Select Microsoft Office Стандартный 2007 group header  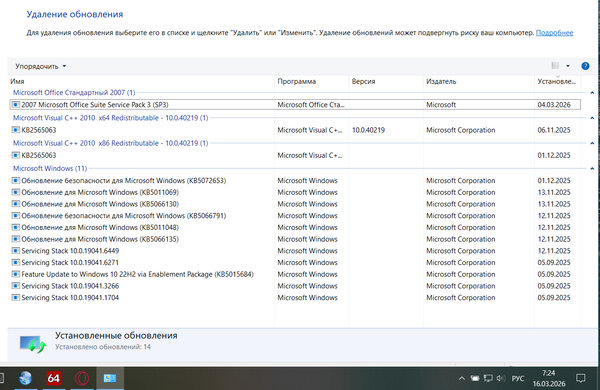coord(74,93)
